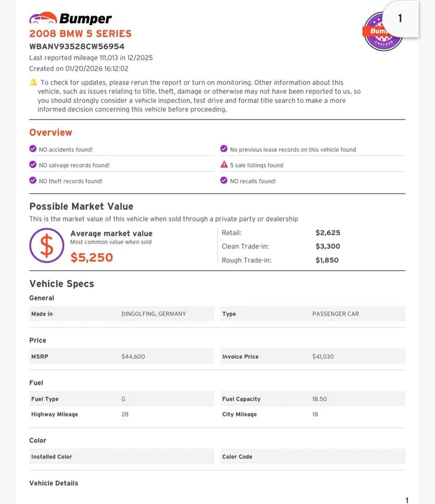The width and height of the screenshot is (435, 504).
Task: Click the checkmark beside NO recalls found
Action: (224, 180)
